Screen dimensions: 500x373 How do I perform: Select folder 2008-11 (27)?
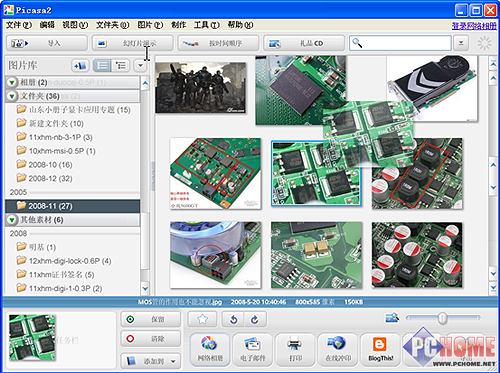[x=72, y=206]
